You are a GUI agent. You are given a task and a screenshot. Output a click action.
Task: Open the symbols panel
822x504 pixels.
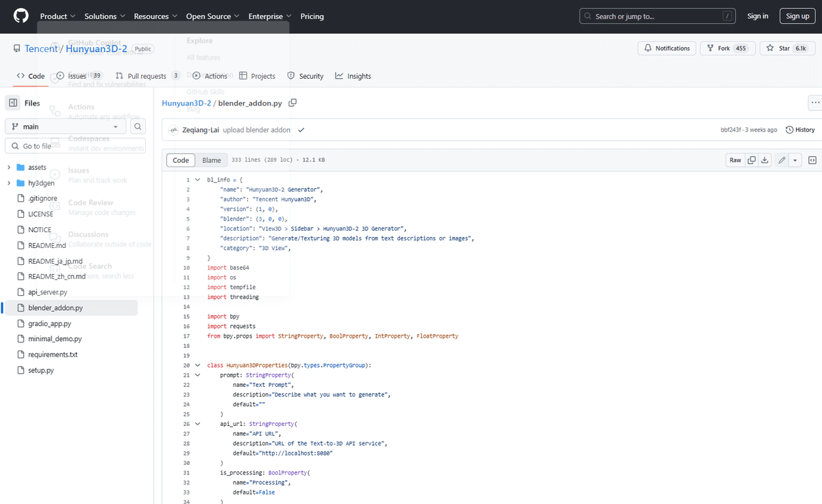coord(812,160)
